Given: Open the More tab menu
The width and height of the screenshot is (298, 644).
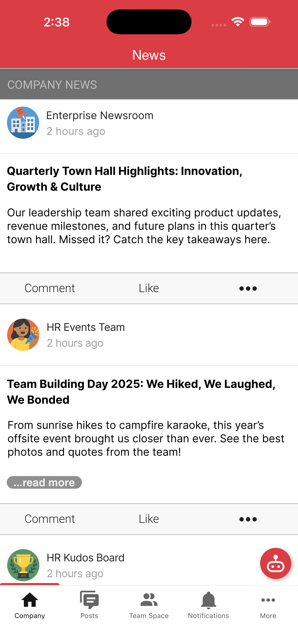Looking at the screenshot, I should [268, 605].
